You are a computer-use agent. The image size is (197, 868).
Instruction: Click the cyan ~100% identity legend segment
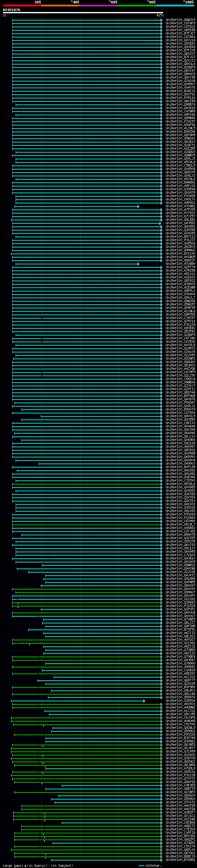pos(175,6)
